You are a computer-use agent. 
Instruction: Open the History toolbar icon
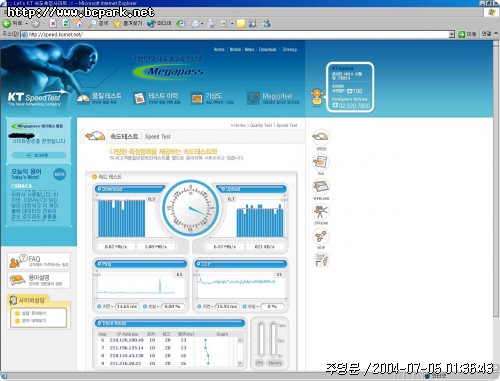181,23
